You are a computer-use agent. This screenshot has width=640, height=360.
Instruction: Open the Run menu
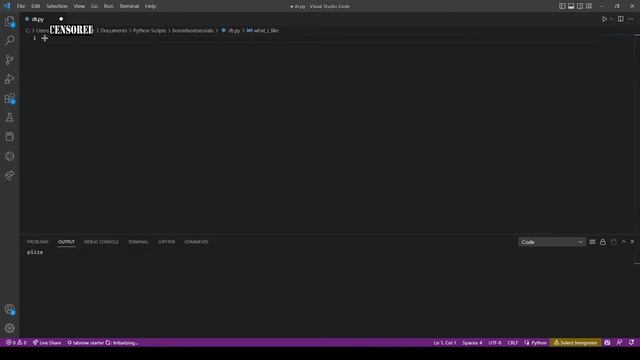(x=108, y=6)
